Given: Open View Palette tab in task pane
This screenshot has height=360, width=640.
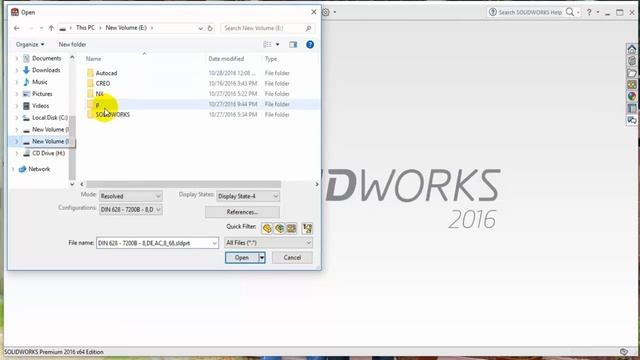Looking at the screenshot, I should point(632,85).
